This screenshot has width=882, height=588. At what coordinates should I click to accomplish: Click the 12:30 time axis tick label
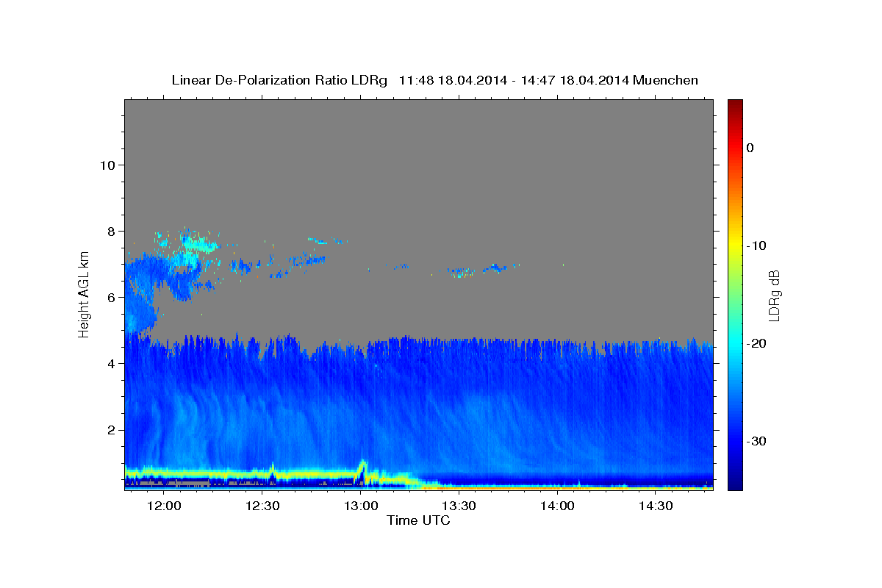click(x=262, y=506)
